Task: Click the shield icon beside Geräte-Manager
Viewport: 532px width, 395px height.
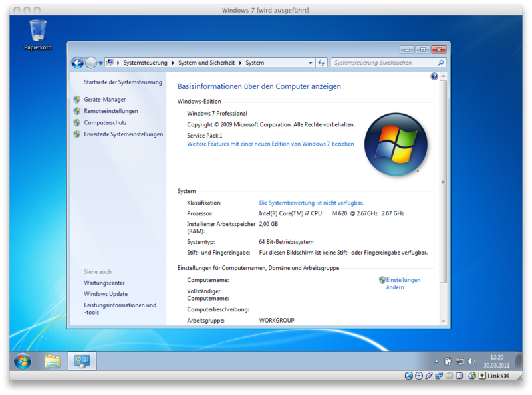Action: 77,100
